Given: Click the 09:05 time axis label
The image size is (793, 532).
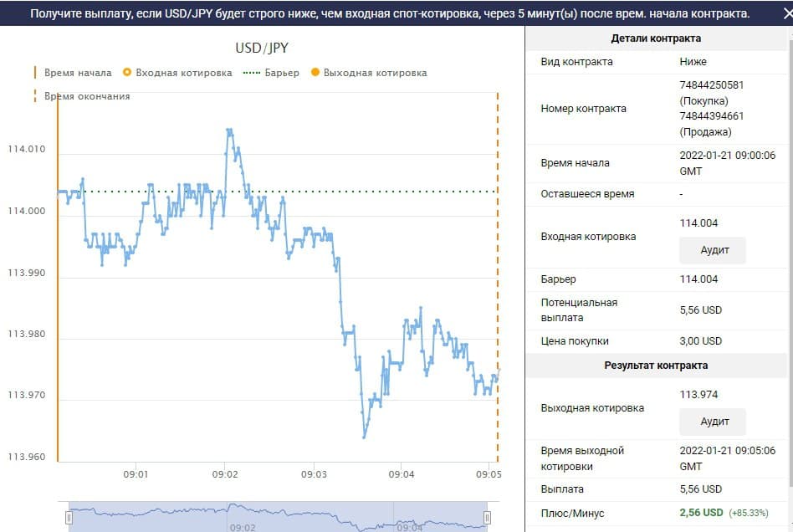Looking at the screenshot, I should pyautogui.click(x=489, y=474).
